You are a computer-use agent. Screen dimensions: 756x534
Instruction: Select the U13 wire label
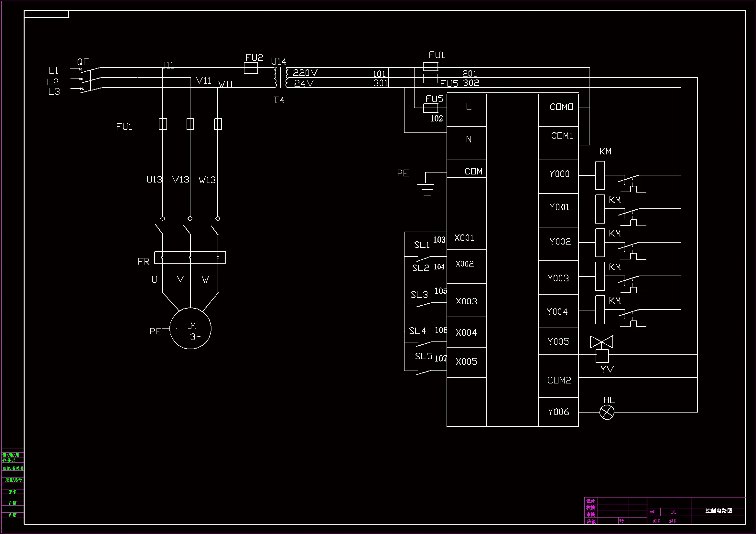pos(154,180)
